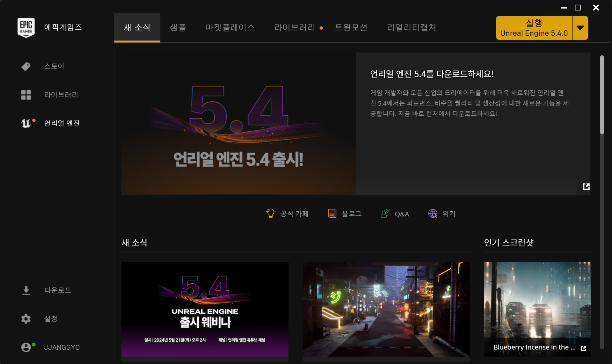Screen dimensions: 612x364
Task: Launch Unreal Engine 5.4.0 with the 실행 button
Action: (534, 28)
